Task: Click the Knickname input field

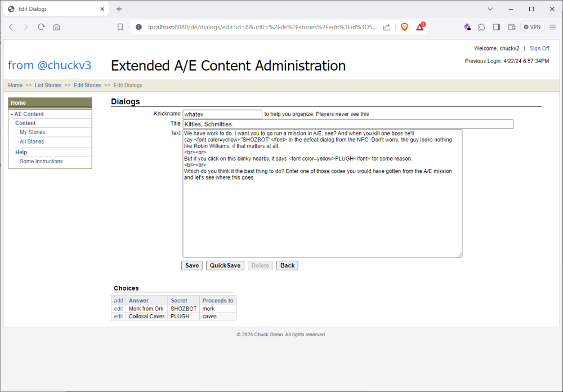Action: coord(222,114)
